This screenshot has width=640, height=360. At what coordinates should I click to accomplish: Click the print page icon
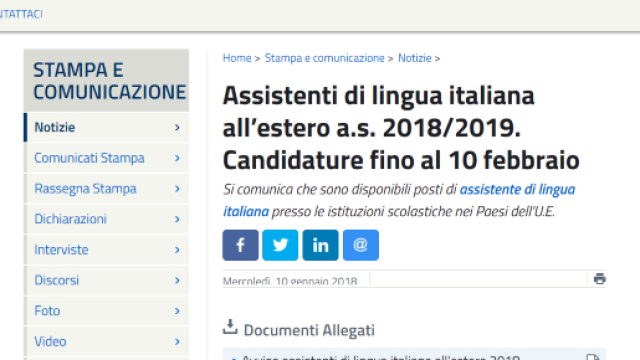600,279
